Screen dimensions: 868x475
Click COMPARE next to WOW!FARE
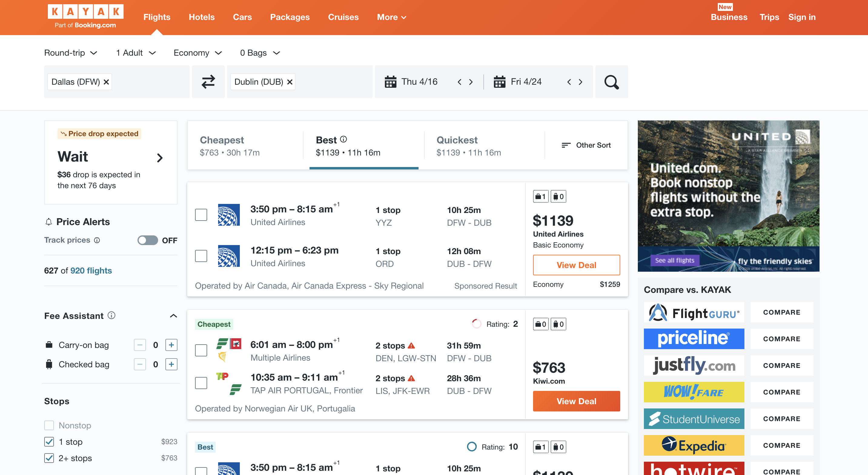click(782, 392)
